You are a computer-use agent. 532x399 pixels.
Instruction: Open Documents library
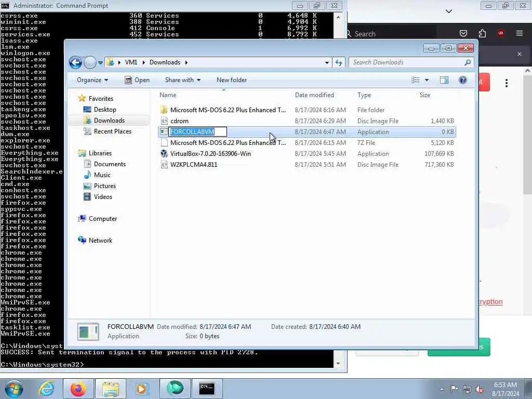(x=110, y=164)
